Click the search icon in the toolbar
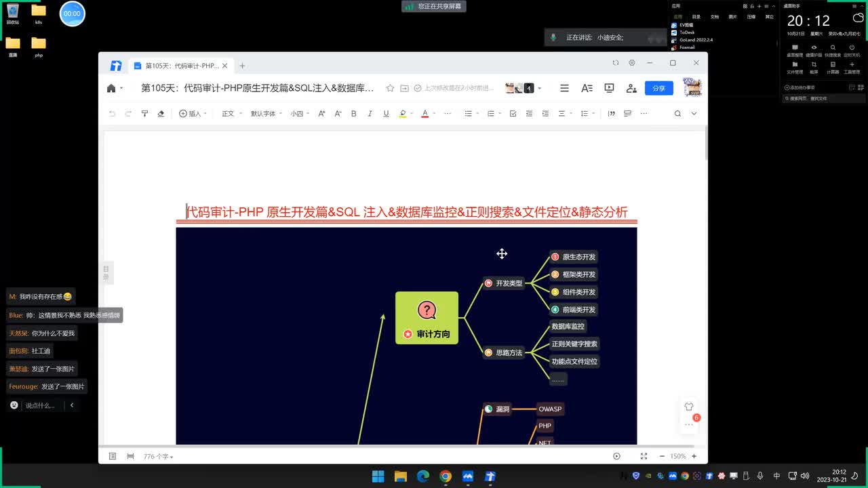This screenshot has width=868, height=488. (677, 114)
